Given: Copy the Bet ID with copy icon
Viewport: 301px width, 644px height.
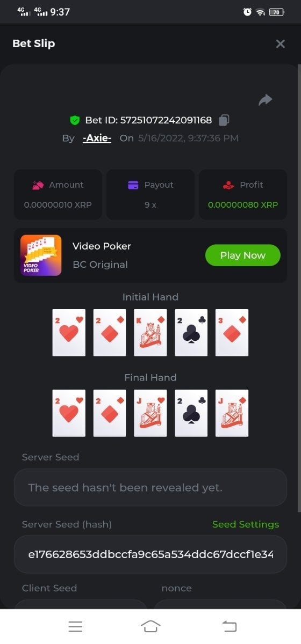Looking at the screenshot, I should tap(224, 120).
